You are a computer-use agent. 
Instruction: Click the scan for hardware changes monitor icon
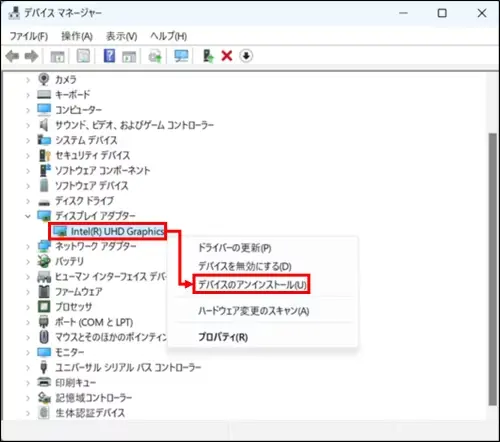(181, 56)
